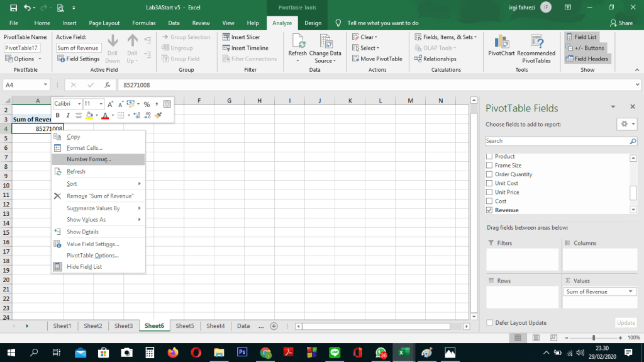Open Photoshop from the taskbar
The image size is (644, 362).
point(243,353)
